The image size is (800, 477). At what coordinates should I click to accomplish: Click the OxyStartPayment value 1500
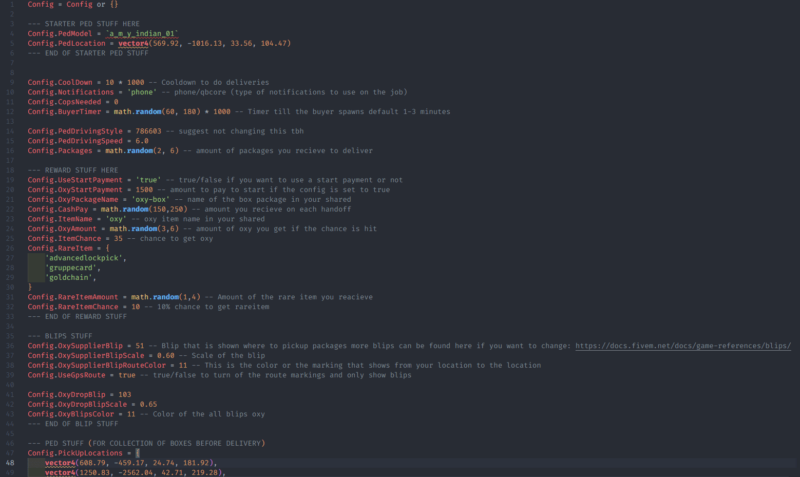[x=144, y=190]
